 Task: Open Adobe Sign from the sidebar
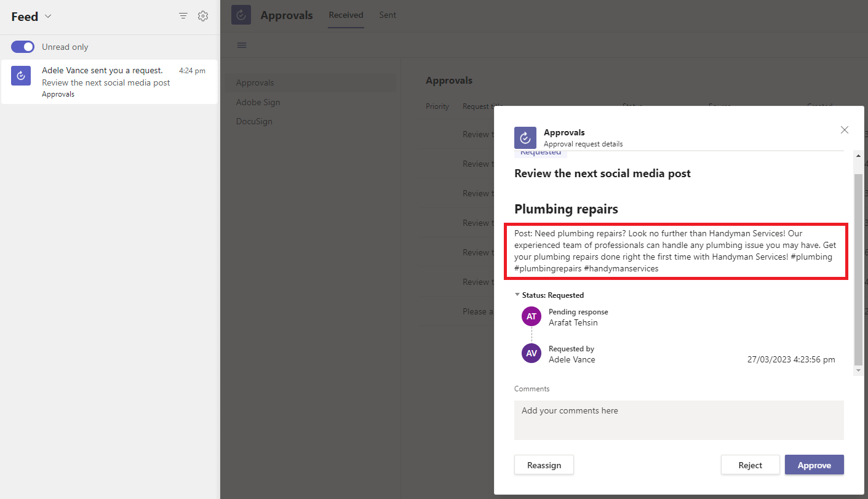pos(258,102)
